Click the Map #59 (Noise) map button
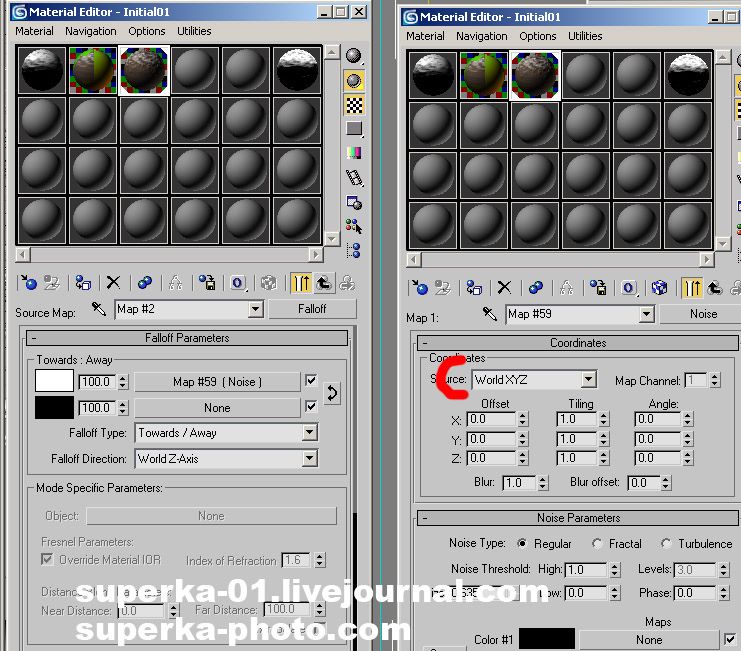741x651 pixels. point(217,381)
